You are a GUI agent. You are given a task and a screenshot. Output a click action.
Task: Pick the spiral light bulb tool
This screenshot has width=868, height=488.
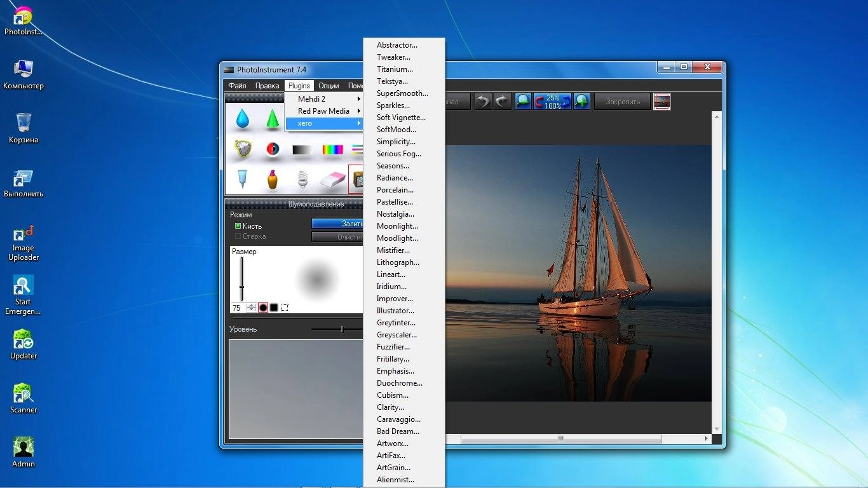pyautogui.click(x=303, y=179)
